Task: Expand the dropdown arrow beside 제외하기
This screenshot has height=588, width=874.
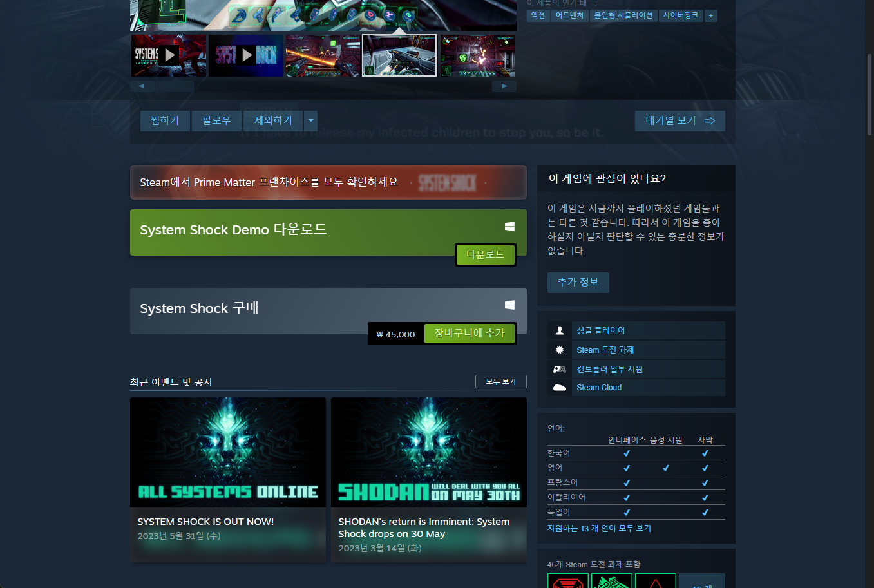Action: pos(311,120)
